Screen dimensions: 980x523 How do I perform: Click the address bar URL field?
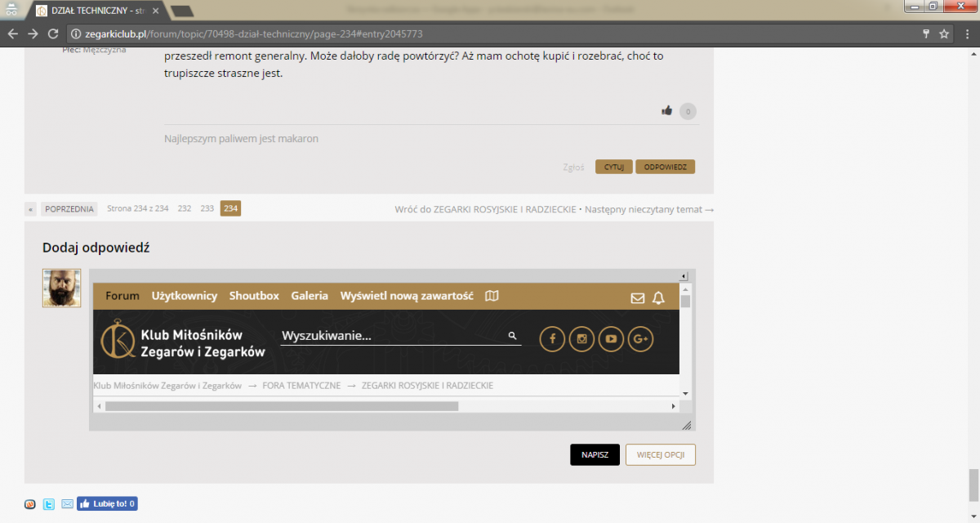pos(490,34)
